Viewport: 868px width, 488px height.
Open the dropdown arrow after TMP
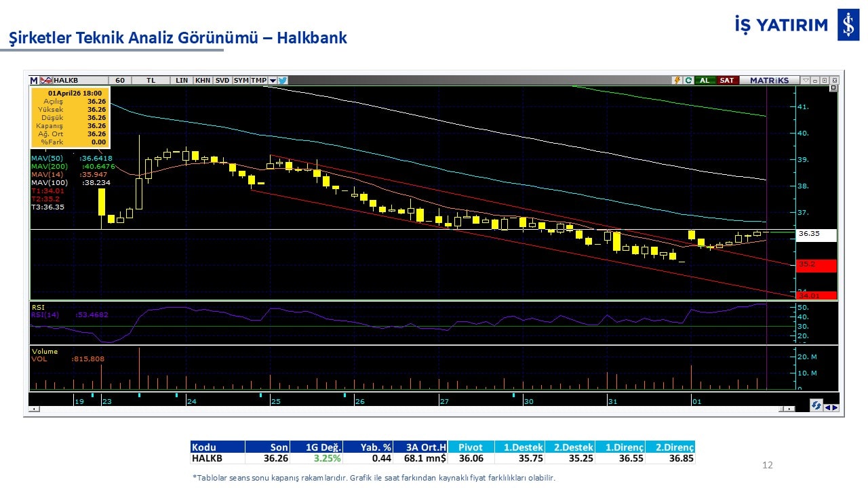[273, 80]
